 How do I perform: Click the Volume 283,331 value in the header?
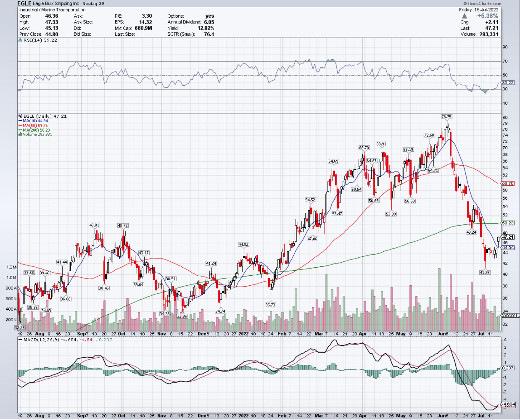click(489, 34)
